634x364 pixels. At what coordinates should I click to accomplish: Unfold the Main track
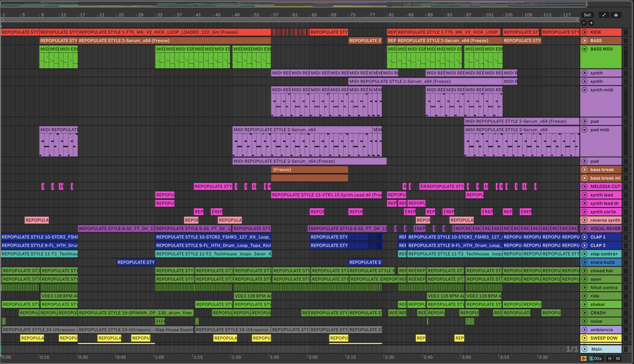[x=585, y=349]
